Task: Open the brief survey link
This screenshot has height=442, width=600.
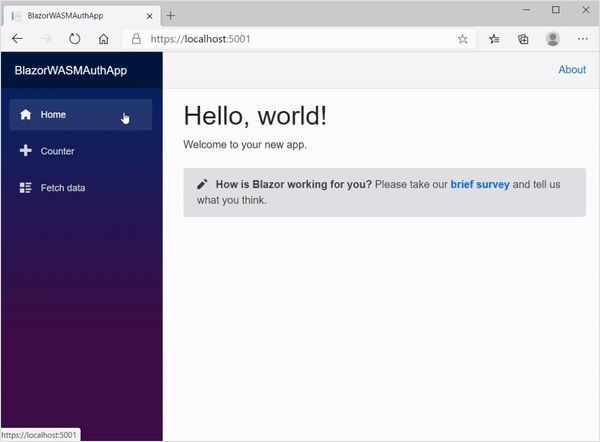Action: click(479, 185)
